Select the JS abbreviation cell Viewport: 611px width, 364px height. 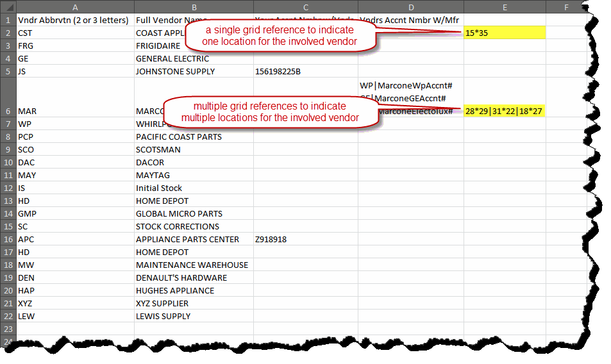(75, 71)
